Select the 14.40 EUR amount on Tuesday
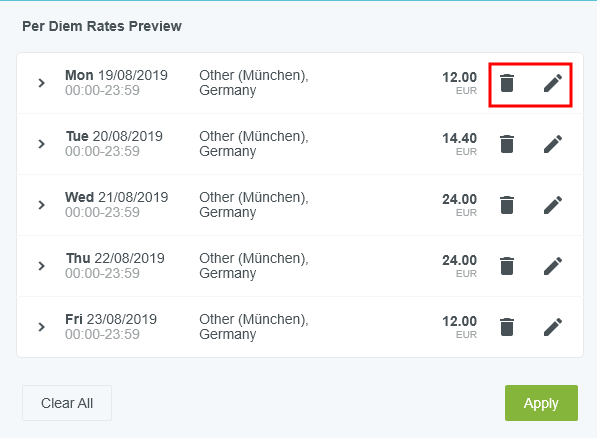The width and height of the screenshot is (597, 438). point(460,144)
